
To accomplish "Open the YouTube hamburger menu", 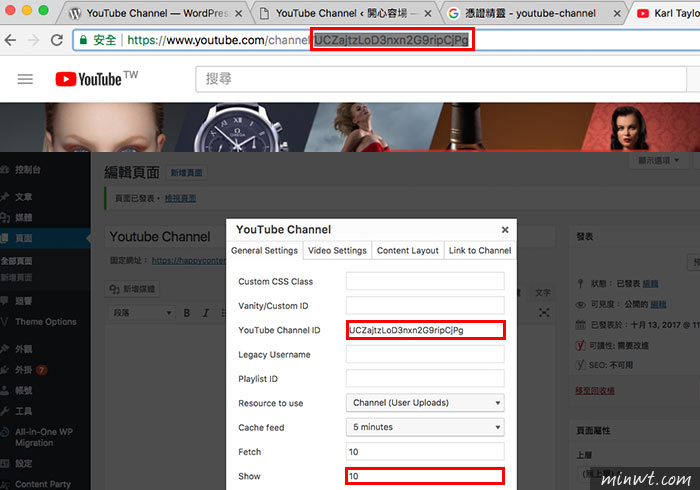I will [x=25, y=79].
